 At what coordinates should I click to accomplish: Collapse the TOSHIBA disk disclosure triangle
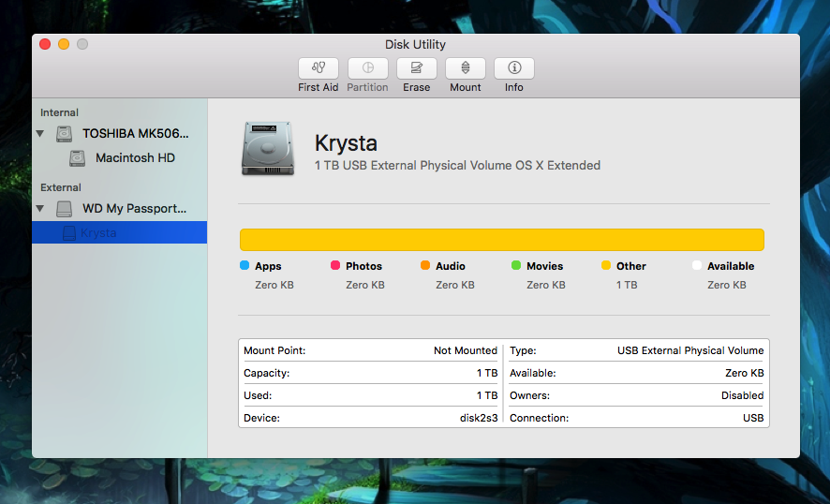click(40, 134)
